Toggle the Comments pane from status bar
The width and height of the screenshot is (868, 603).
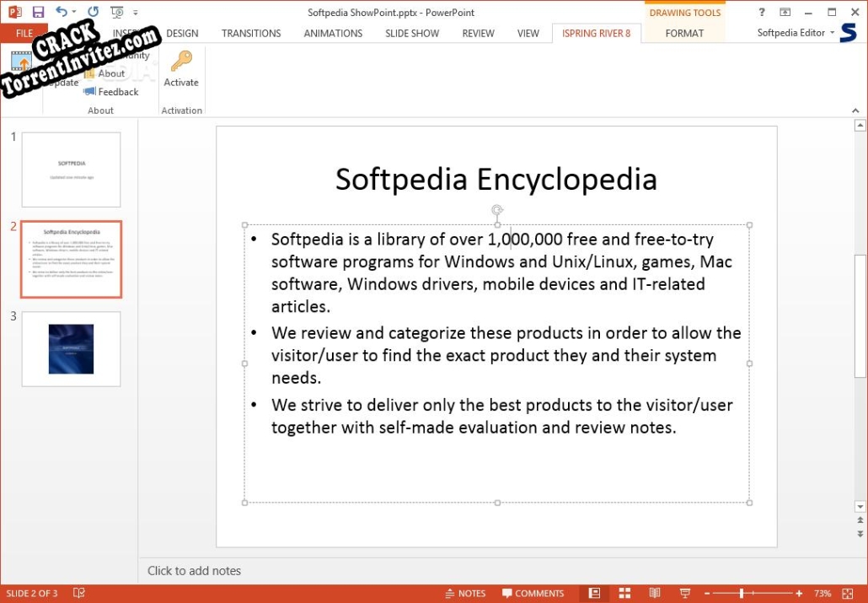click(533, 594)
